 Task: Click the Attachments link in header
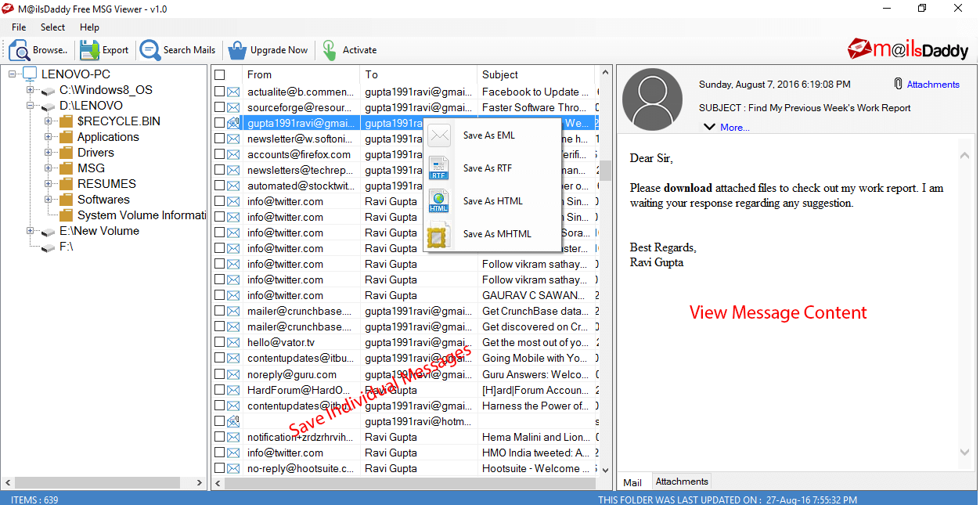tap(933, 84)
